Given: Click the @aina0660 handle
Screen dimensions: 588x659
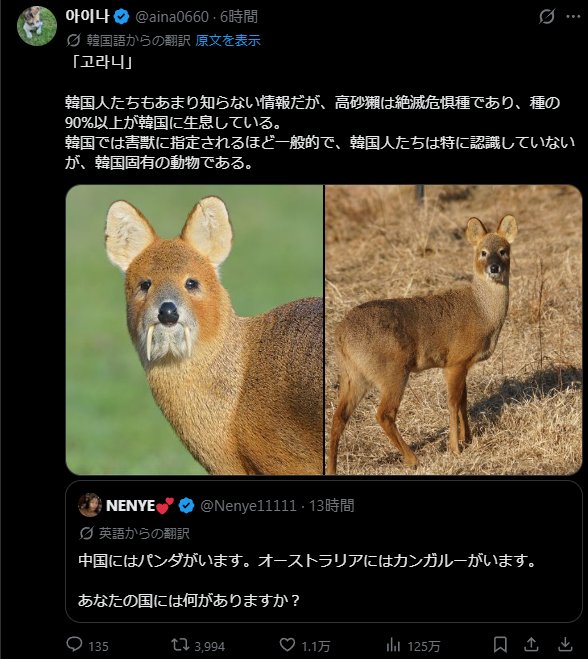Looking at the screenshot, I should click(x=172, y=17).
